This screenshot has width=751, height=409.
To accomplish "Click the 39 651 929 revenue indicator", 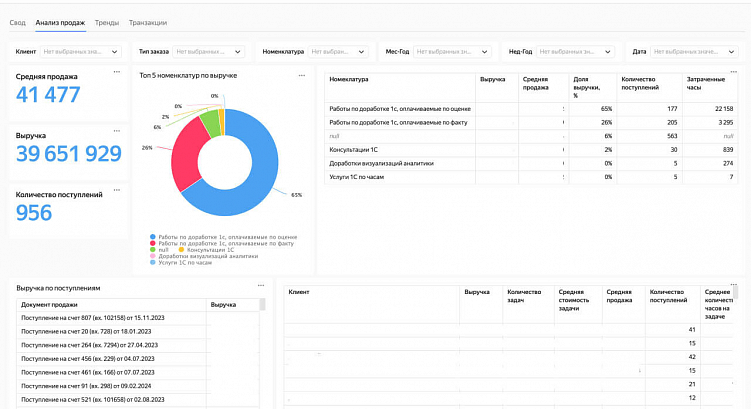I will (68, 154).
